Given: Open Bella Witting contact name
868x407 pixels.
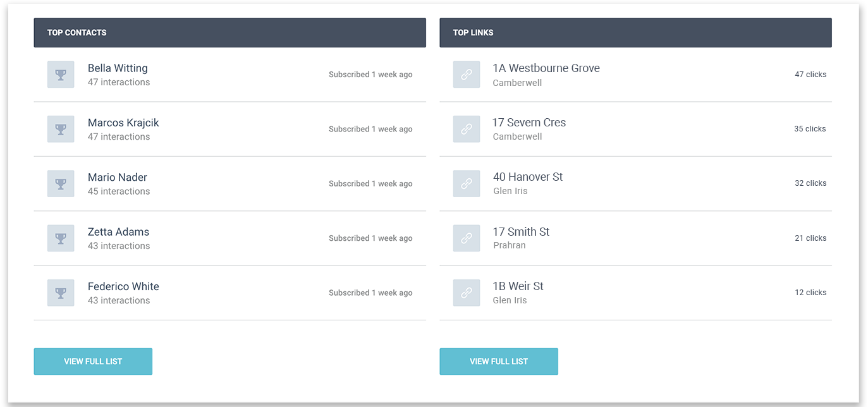Looking at the screenshot, I should coord(118,68).
